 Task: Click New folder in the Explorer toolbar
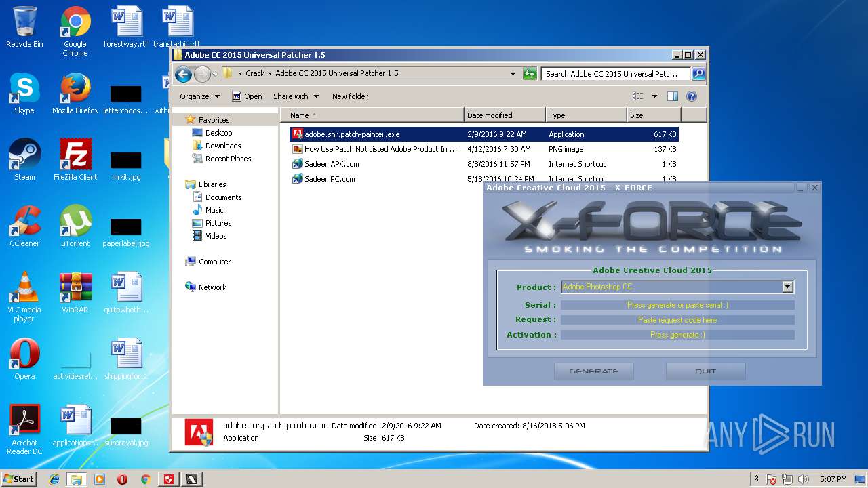tap(350, 96)
